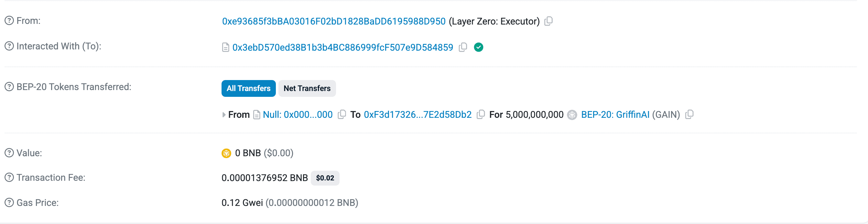Select the All Transfers view
868x224 pixels.
tap(248, 88)
